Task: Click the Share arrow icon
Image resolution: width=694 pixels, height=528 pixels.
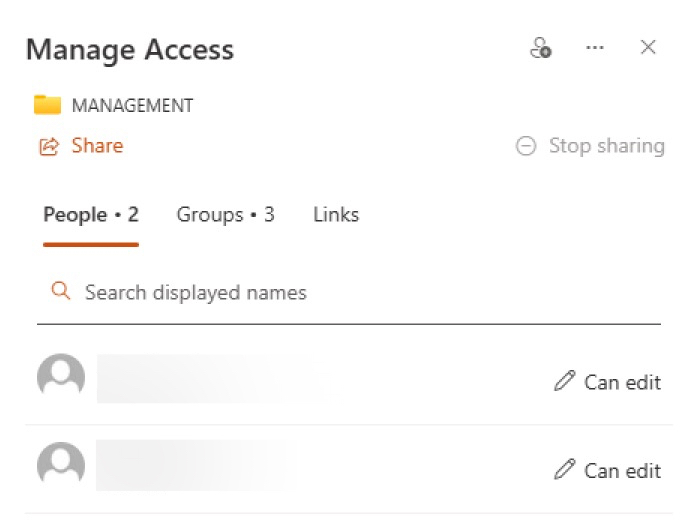Action: [49, 147]
